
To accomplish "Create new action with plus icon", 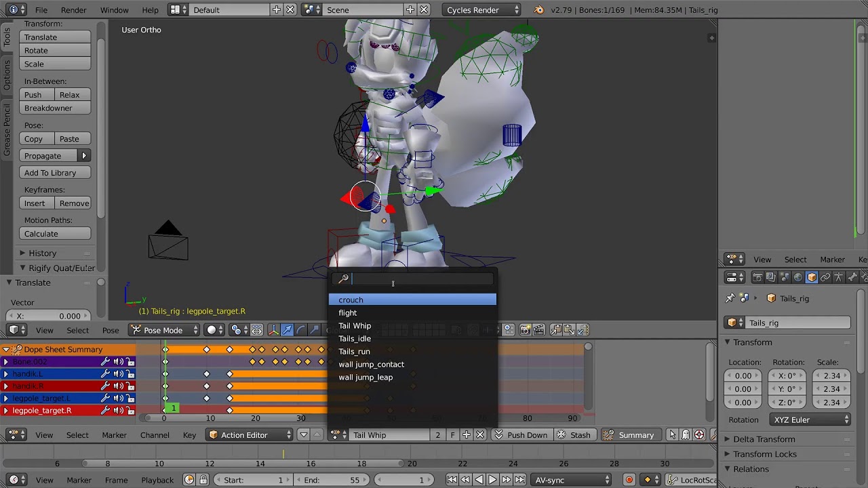I will [x=467, y=435].
